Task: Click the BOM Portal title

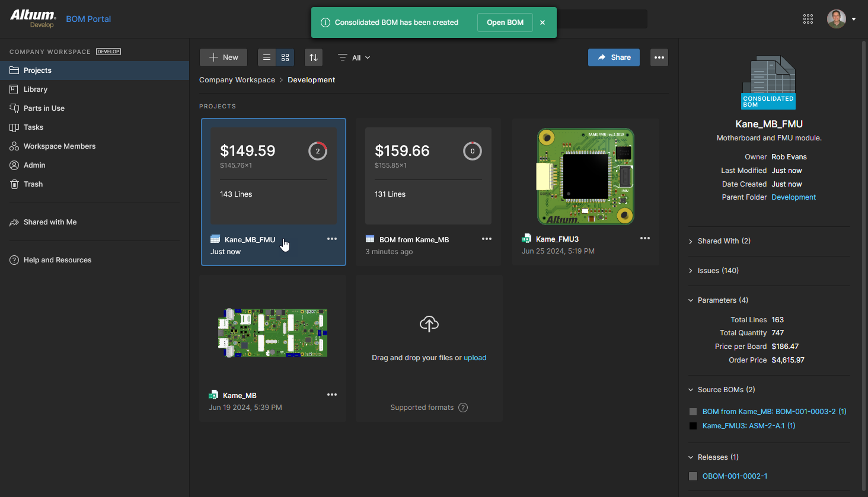Action: pyautogui.click(x=88, y=19)
